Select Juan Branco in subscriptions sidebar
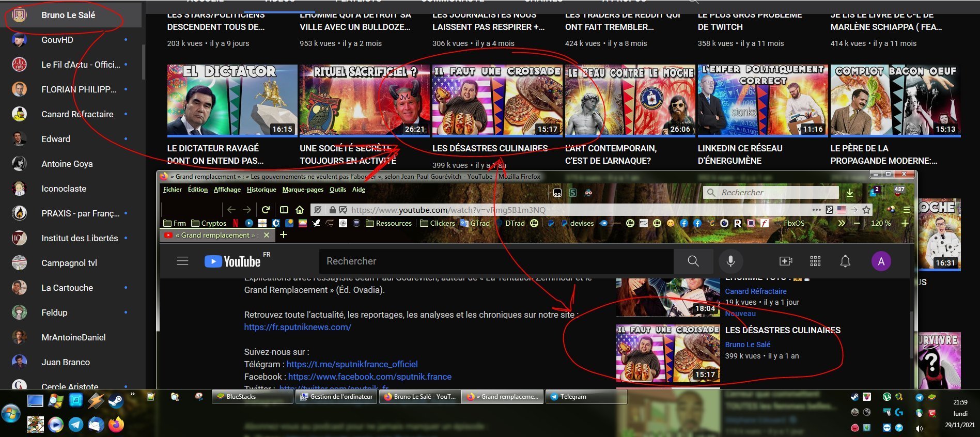Screen dimensions: 980x437 [x=71, y=362]
